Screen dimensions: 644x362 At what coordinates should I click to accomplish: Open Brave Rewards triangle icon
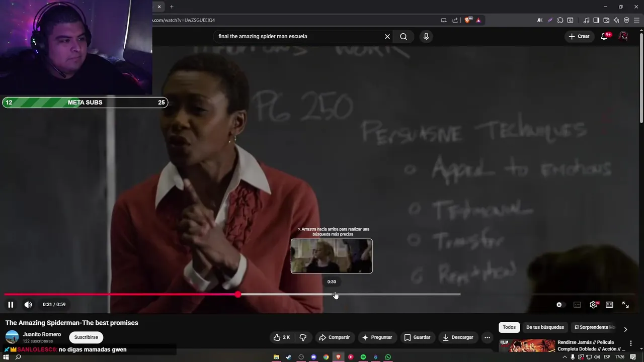pos(478,20)
